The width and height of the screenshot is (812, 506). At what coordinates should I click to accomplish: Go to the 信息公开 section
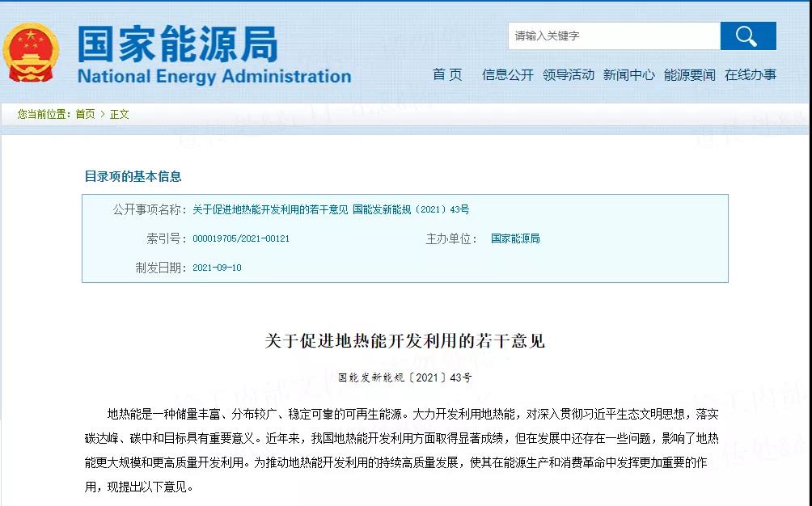pos(508,74)
